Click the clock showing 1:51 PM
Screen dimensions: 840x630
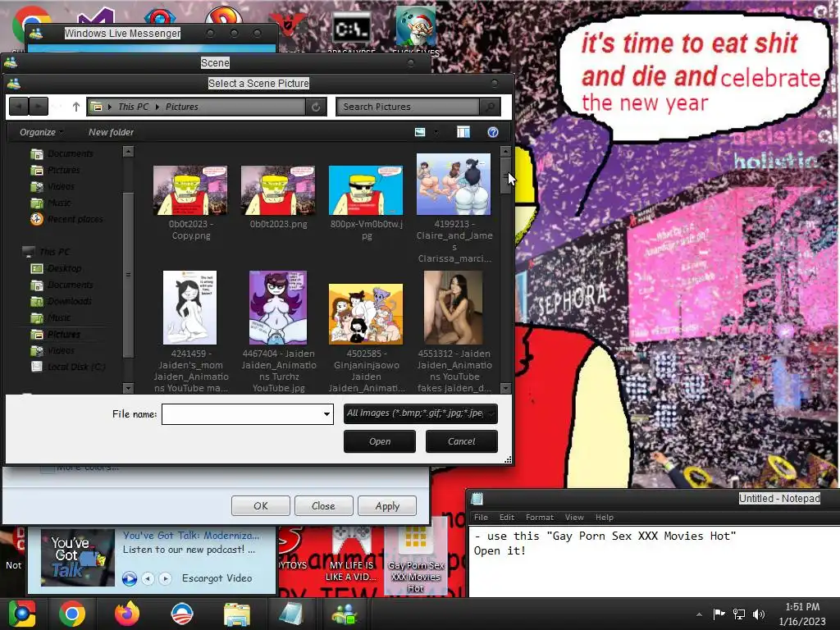[x=802, y=607]
